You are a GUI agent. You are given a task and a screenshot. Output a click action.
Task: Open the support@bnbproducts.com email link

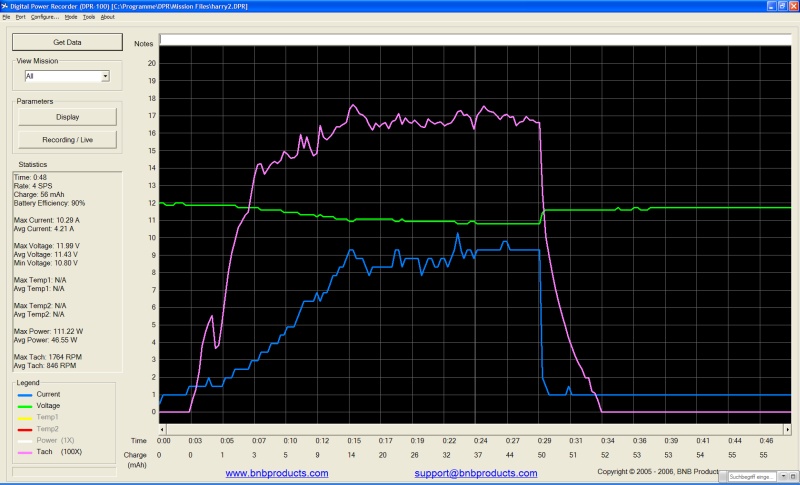[x=476, y=473]
